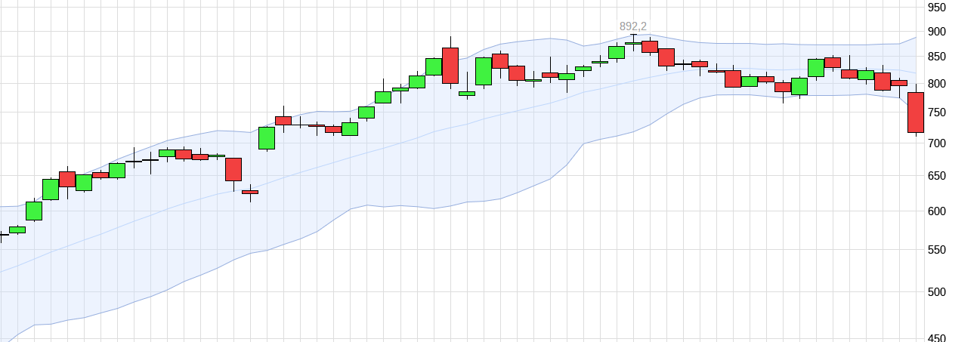The width and height of the screenshot is (980, 342).
Task: Select the 750 price axis label
Action: coord(936,112)
